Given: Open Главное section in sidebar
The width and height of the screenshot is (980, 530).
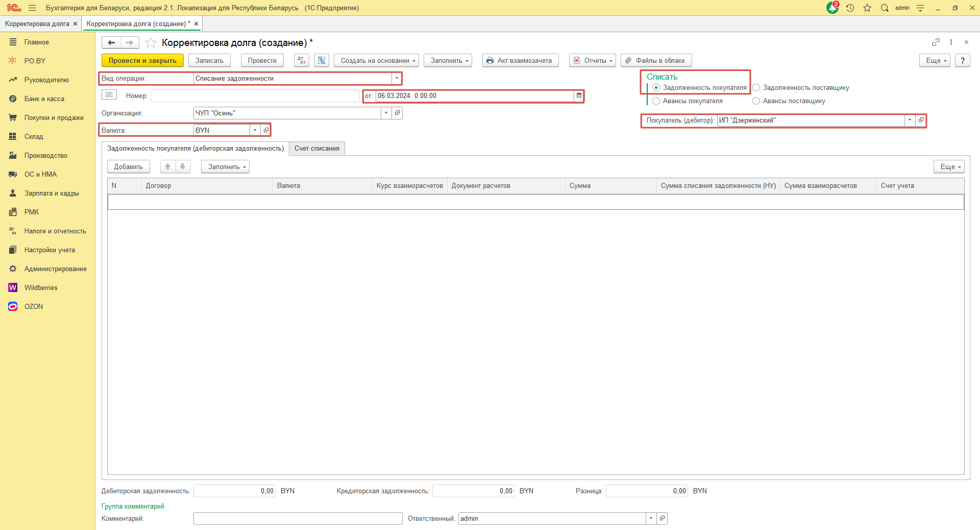Looking at the screenshot, I should coord(37,42).
